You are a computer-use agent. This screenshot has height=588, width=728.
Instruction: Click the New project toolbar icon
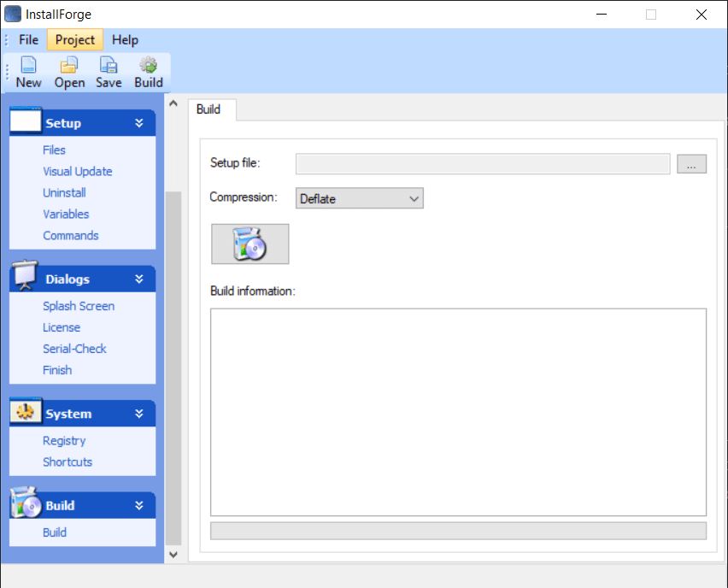pos(29,65)
